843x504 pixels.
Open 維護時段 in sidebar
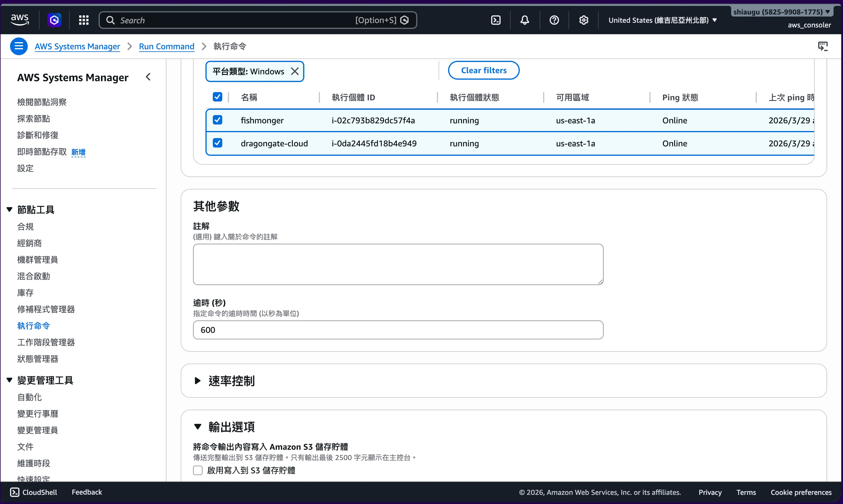coord(34,463)
